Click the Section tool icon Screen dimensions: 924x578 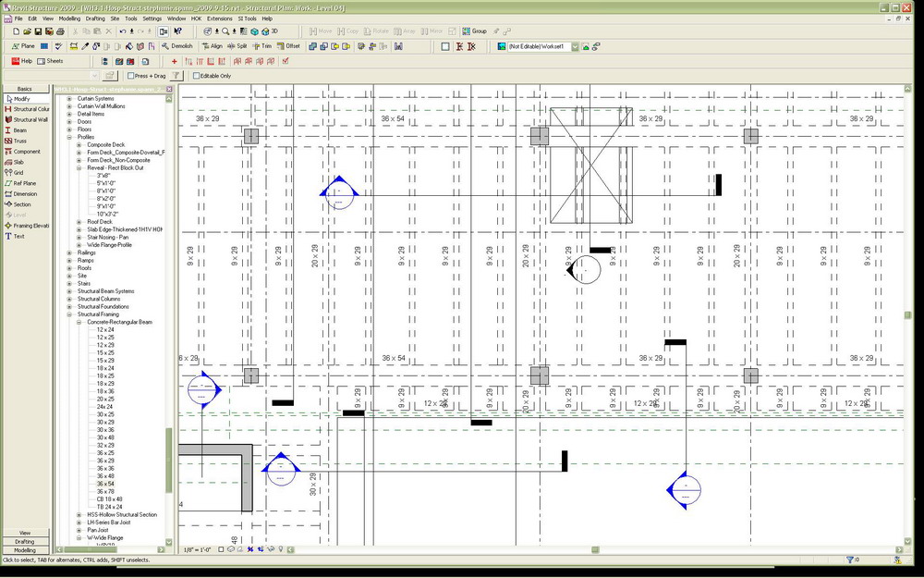(8, 204)
